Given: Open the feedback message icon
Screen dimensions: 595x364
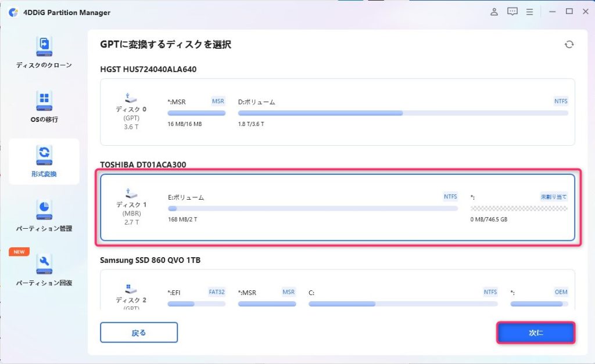Looking at the screenshot, I should point(512,12).
